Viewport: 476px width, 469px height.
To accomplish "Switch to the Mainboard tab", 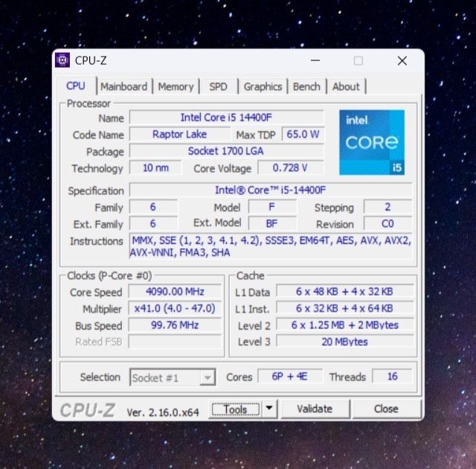I will coord(124,86).
